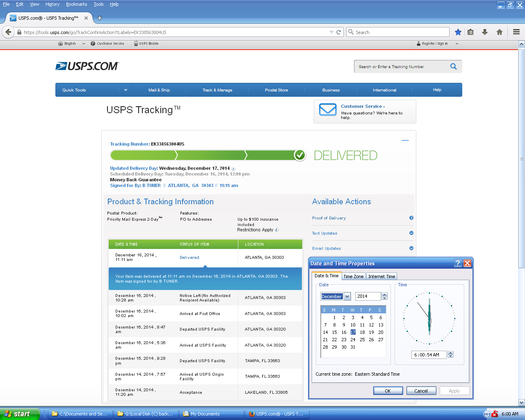Collapse the tracking result with the minus icon
Viewport: 525px width, 420px height.
click(405, 140)
